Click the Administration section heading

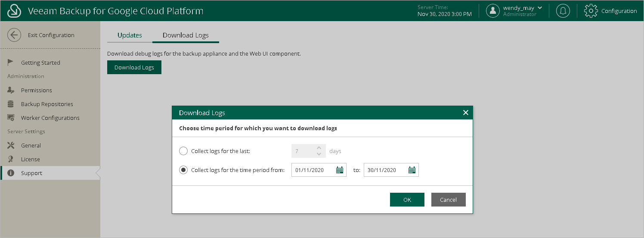tap(26, 76)
